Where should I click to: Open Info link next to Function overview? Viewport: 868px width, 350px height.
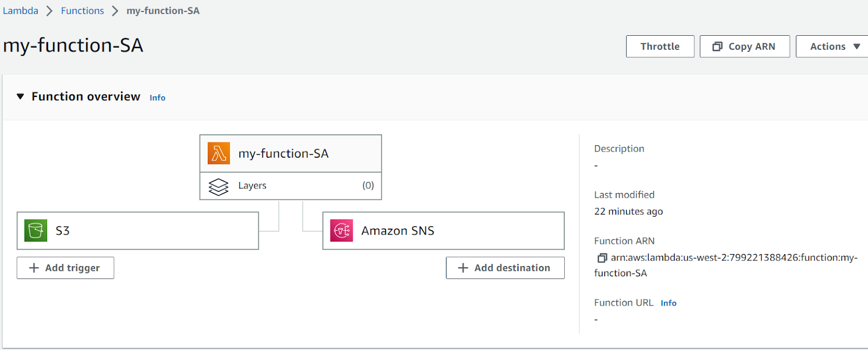point(157,98)
